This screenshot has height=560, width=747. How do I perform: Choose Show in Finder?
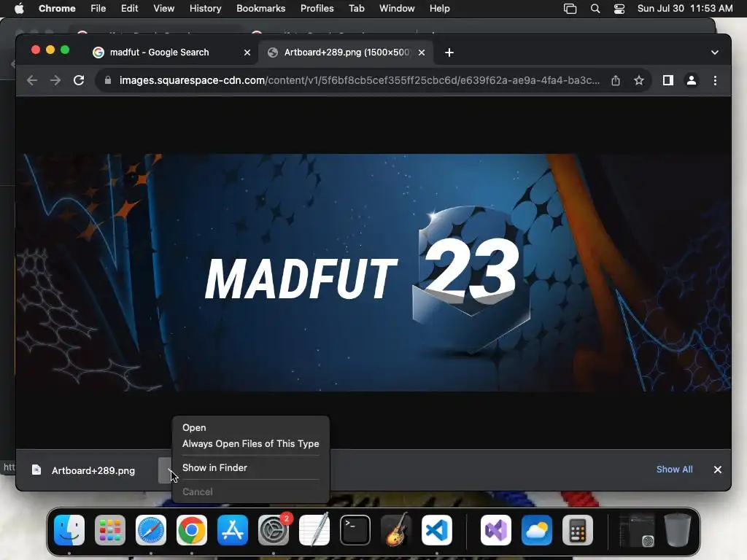pyautogui.click(x=214, y=467)
